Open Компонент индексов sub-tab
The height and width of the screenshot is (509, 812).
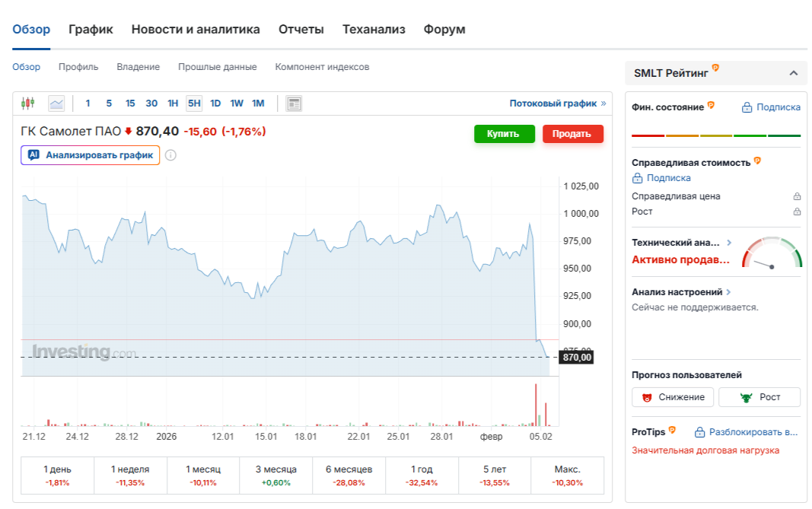coord(322,67)
